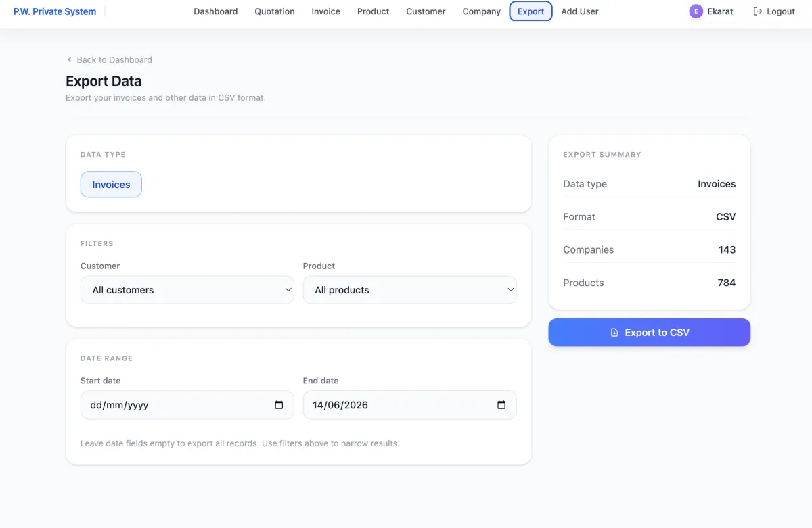
Task: Click the 'Export your invoices' subtitle text
Action: [x=166, y=98]
